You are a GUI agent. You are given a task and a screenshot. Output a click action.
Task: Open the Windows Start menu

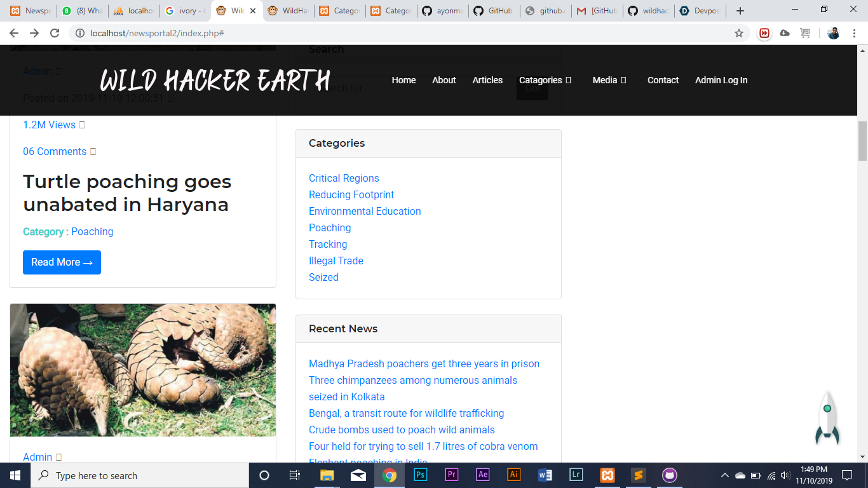15,475
